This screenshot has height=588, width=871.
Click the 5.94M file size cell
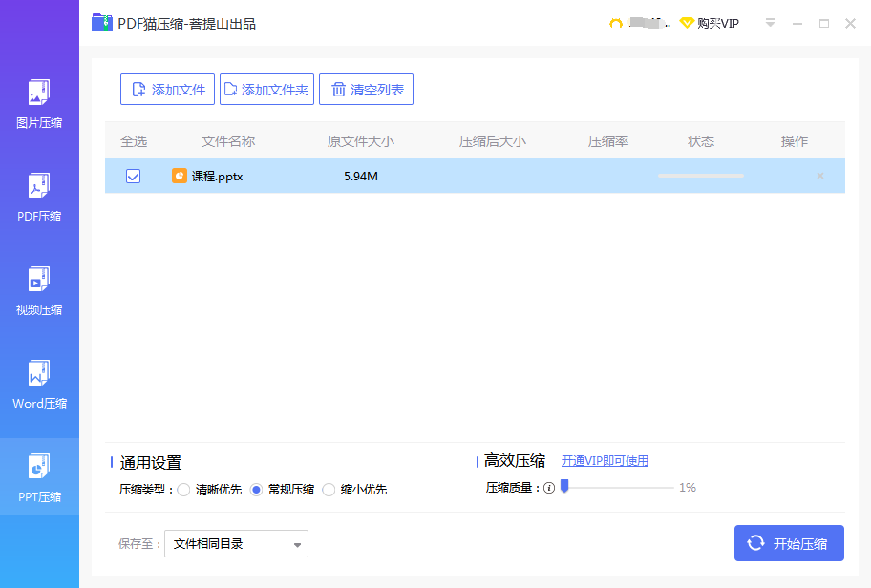pyautogui.click(x=360, y=177)
